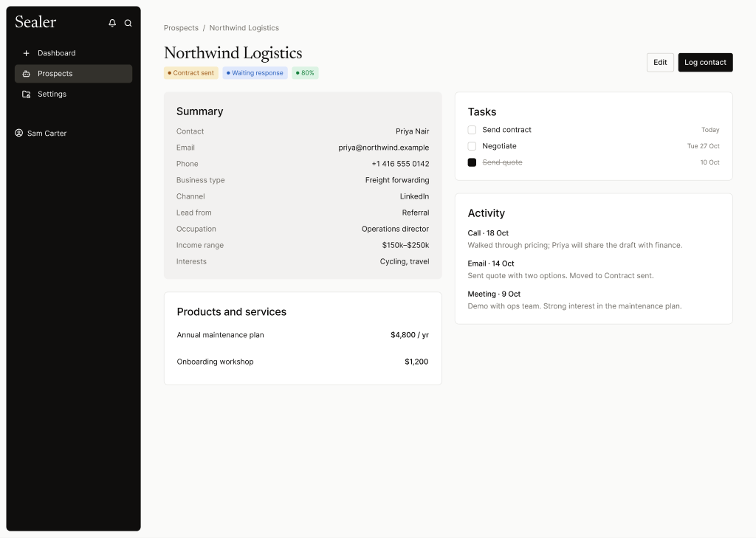Select the Onboarding workshop row
The width and height of the screenshot is (756, 538).
[303, 362]
